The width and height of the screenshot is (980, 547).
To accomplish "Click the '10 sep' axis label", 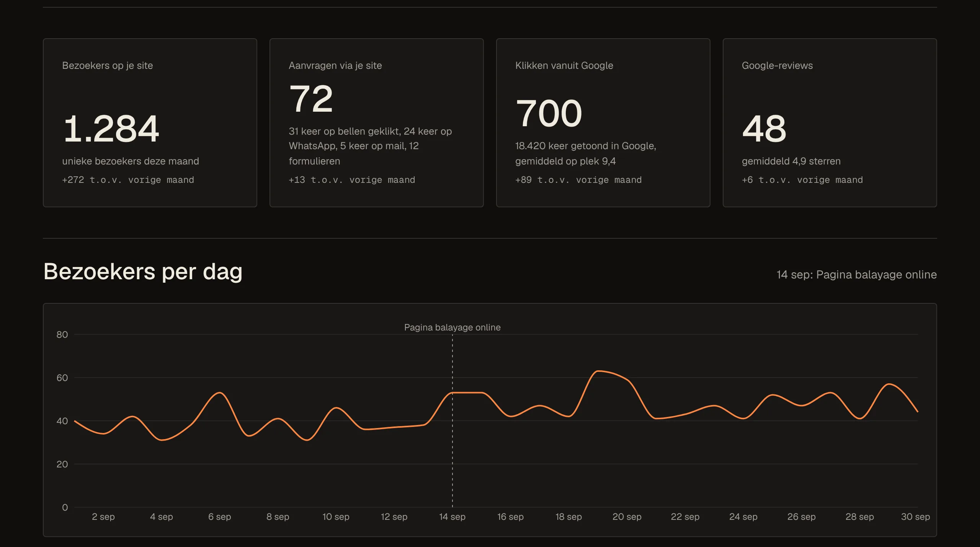I will pos(336,517).
